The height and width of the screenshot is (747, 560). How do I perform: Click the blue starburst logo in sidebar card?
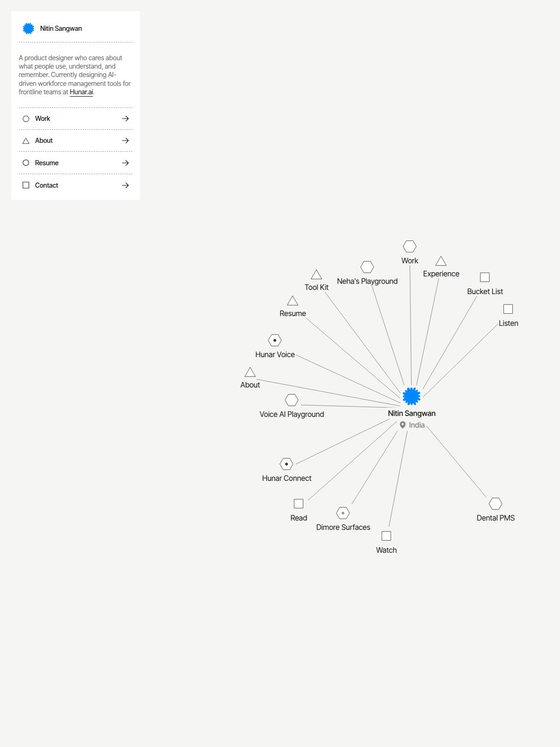tap(28, 28)
